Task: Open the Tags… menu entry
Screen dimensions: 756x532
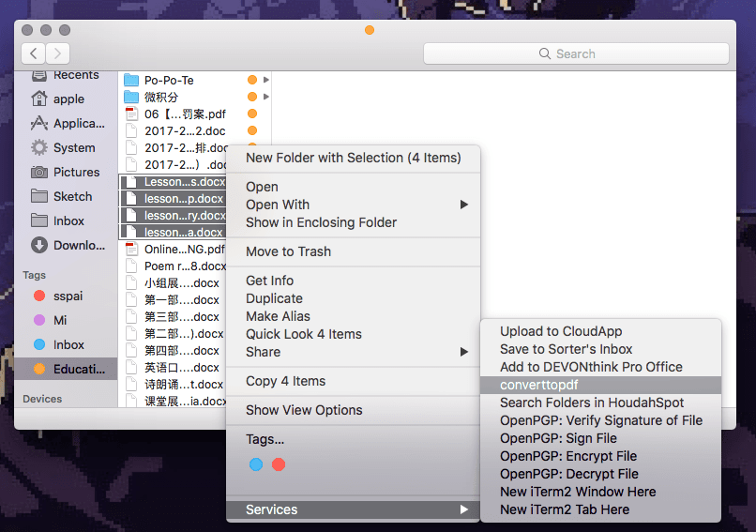Action: coord(354,439)
